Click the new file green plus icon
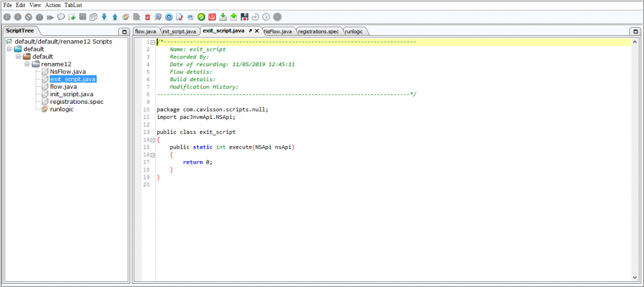The width and height of the screenshot is (644, 287). [72, 17]
